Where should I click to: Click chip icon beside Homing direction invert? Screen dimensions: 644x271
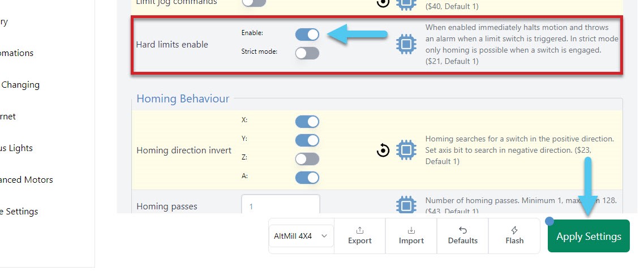pos(406,150)
